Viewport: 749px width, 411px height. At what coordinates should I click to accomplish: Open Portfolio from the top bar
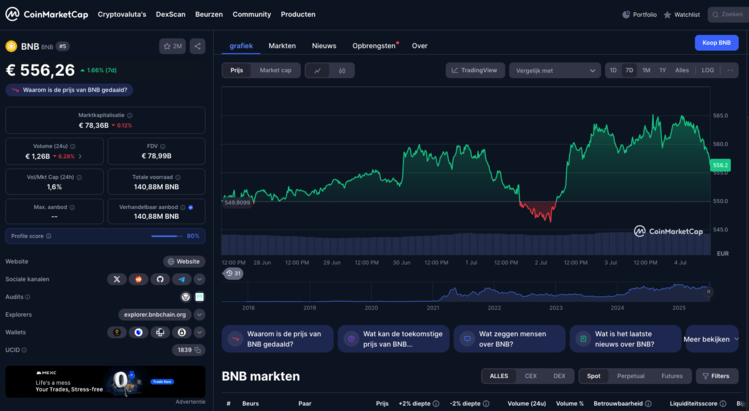[639, 15]
